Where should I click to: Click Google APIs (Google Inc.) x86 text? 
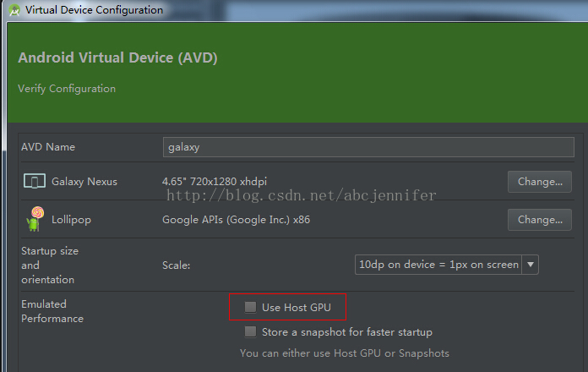pos(237,220)
